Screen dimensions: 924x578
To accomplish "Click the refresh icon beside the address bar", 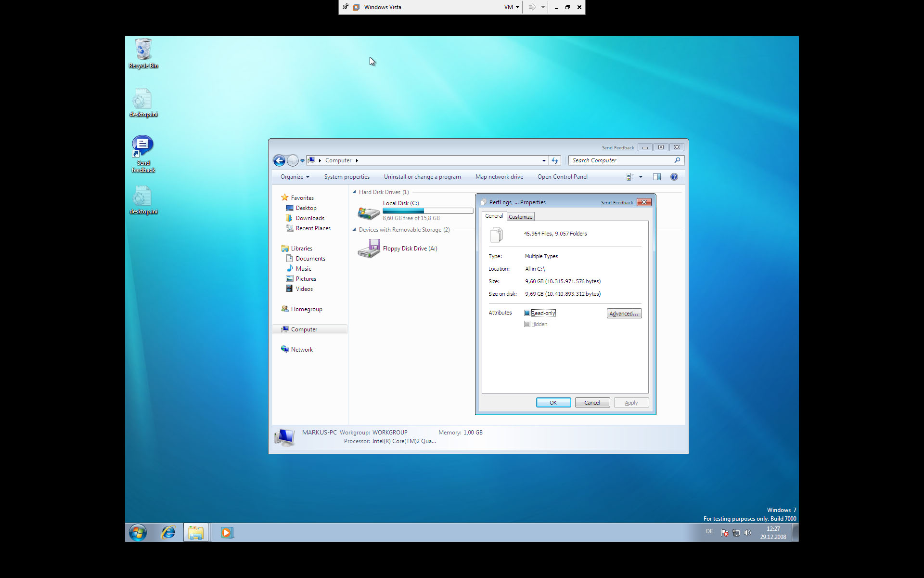I will [555, 160].
